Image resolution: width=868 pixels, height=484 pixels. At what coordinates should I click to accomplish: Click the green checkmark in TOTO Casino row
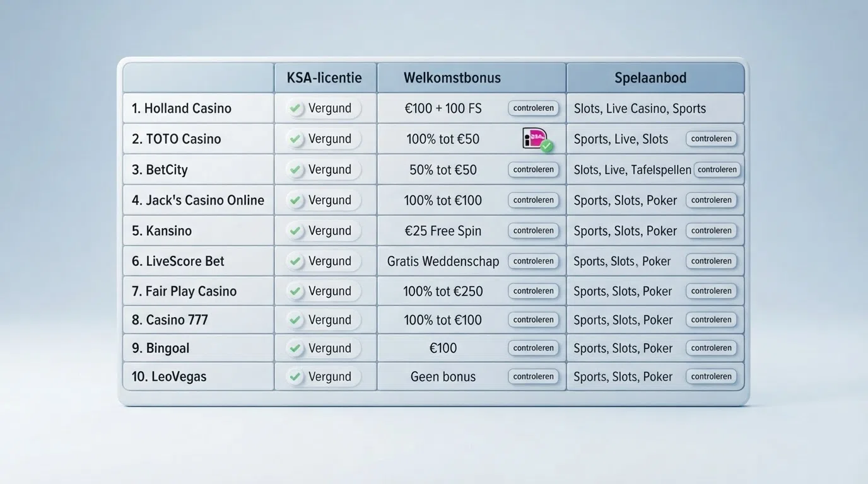[x=295, y=139]
